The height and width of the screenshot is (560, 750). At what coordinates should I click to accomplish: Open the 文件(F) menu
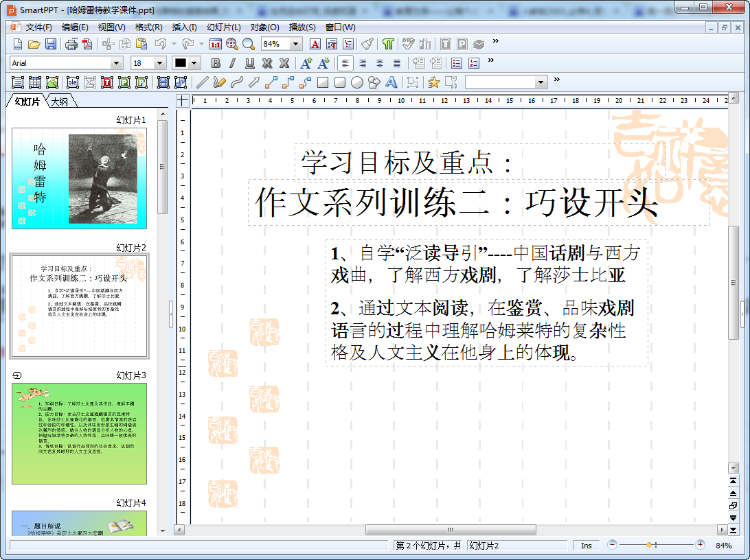[x=38, y=27]
